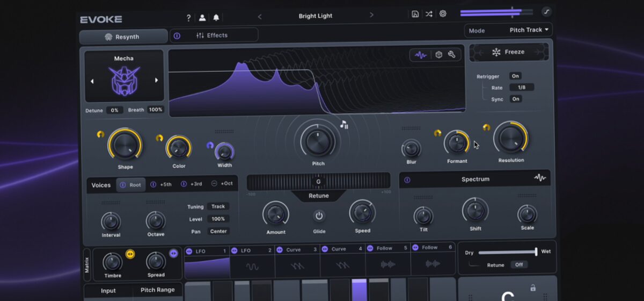Click the Breath 100% value field
Image resolution: width=644 pixels, height=301 pixels.
click(x=156, y=110)
